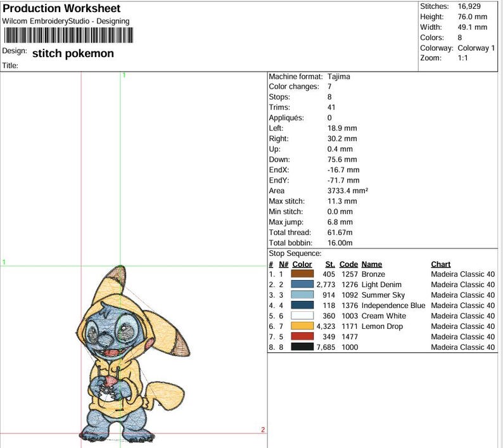Click the Light Denim color swatch

pos(302,285)
